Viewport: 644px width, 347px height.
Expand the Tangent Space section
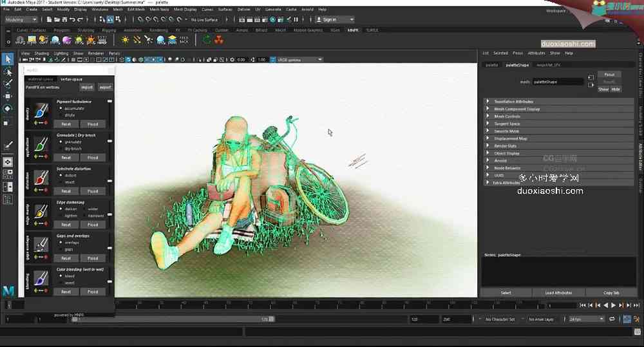[x=559, y=124]
